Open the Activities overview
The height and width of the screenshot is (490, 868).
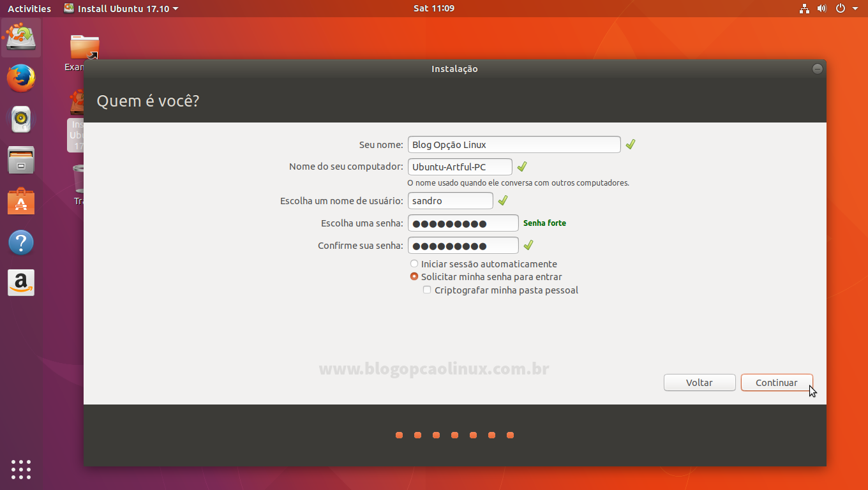tap(29, 8)
